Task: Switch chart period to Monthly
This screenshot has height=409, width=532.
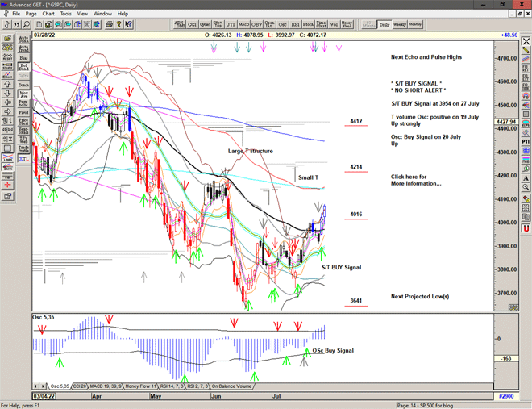Action: tap(415, 24)
